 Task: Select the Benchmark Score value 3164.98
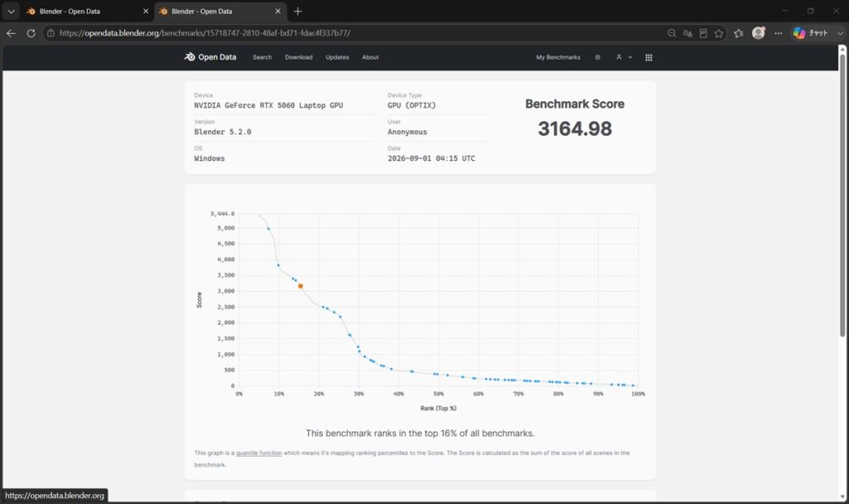[575, 128]
